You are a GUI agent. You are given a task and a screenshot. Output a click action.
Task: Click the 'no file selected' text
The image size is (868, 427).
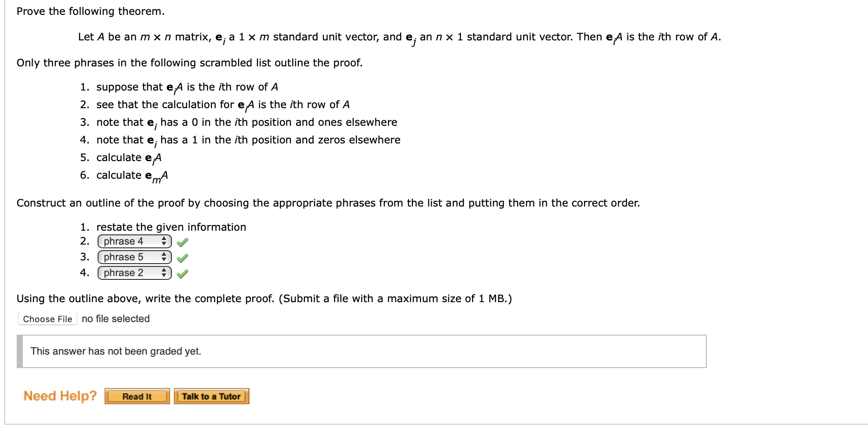pos(115,319)
